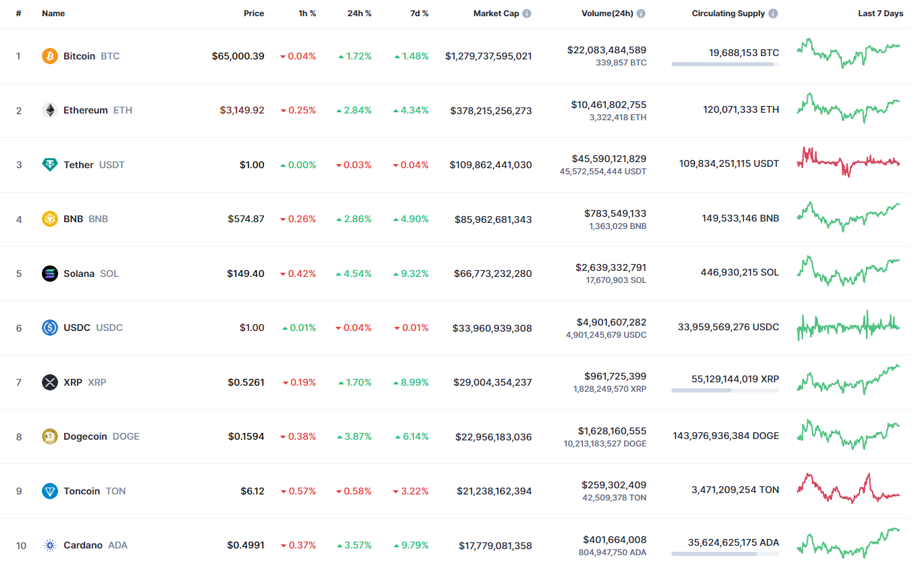
Task: Click the Market Cap info icon
Action: click(527, 14)
